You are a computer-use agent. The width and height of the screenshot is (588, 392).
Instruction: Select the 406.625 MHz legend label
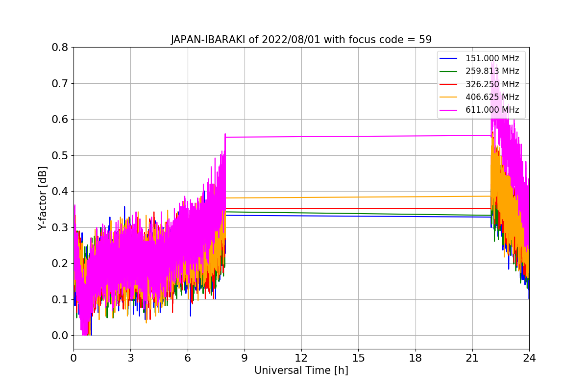(x=492, y=97)
